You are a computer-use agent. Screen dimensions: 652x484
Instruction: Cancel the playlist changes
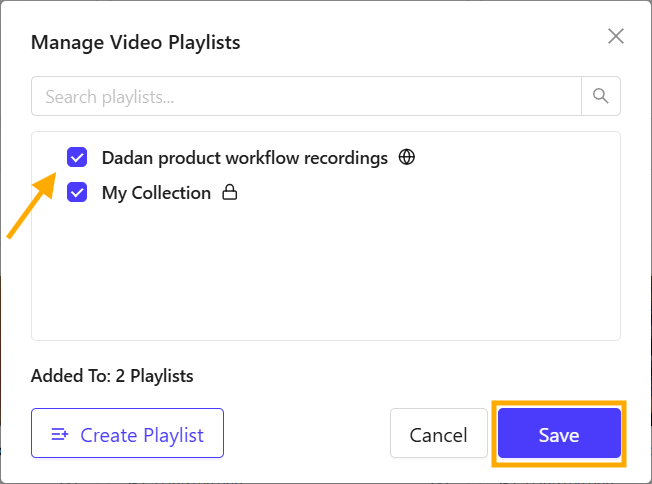click(x=438, y=434)
